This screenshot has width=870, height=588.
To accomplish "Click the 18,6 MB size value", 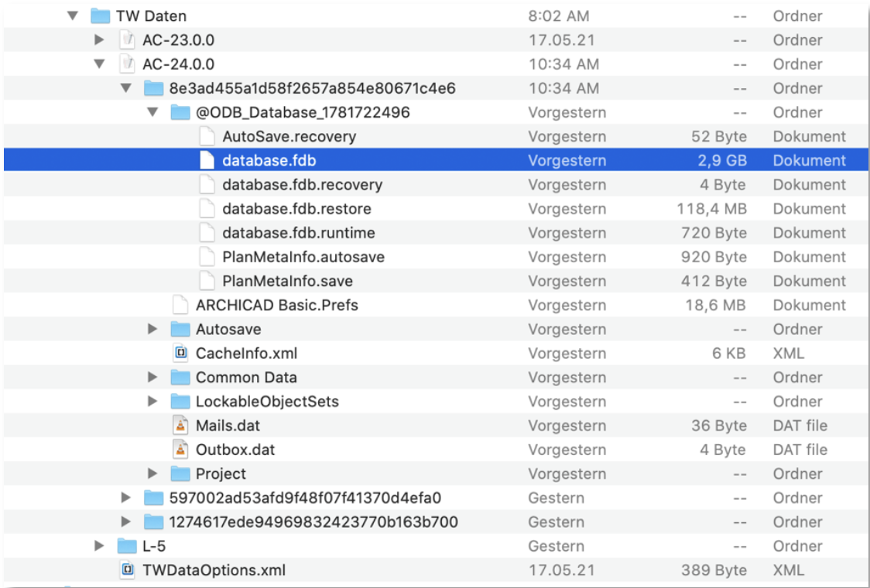I will 716,305.
